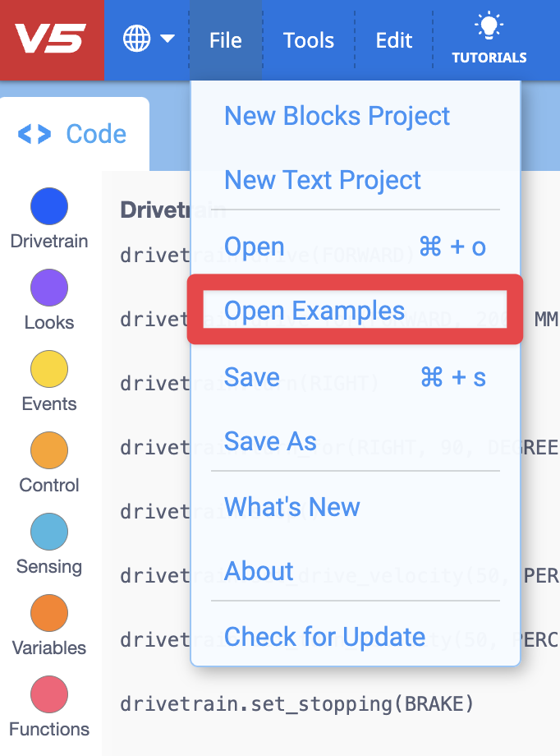Show the Functions category
The image size is (560, 756).
click(49, 694)
